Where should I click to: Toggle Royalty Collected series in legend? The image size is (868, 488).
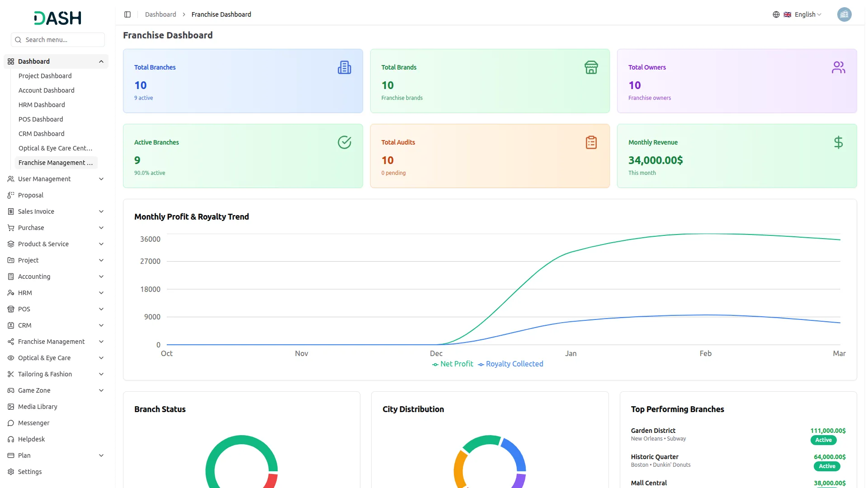pos(511,364)
